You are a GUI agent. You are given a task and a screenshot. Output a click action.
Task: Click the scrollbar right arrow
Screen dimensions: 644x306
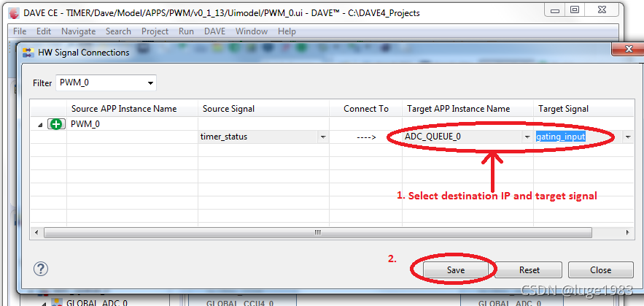(x=627, y=232)
